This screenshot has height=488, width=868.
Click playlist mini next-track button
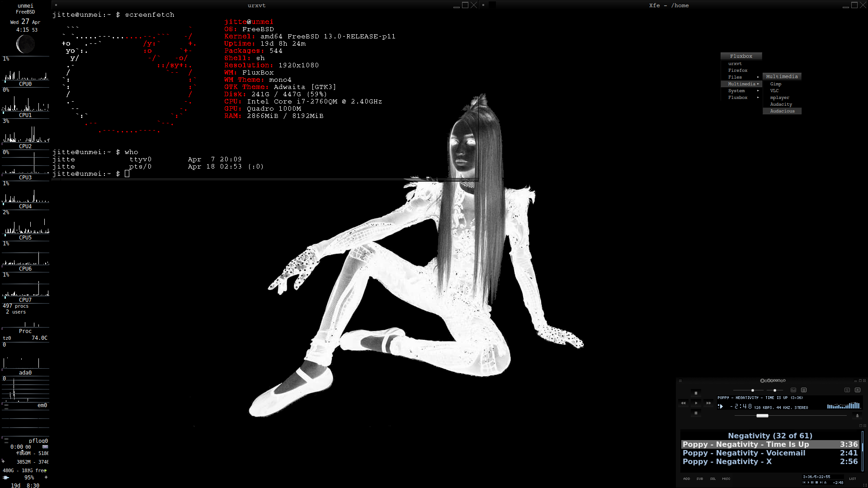pos(821,483)
